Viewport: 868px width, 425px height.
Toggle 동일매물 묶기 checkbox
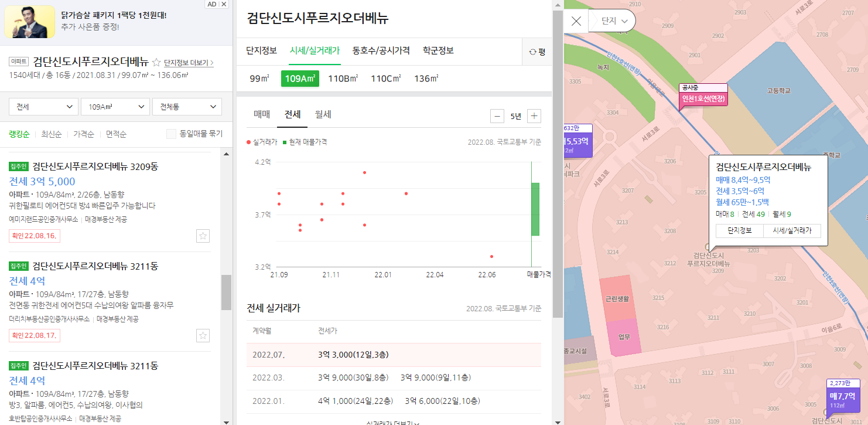171,134
